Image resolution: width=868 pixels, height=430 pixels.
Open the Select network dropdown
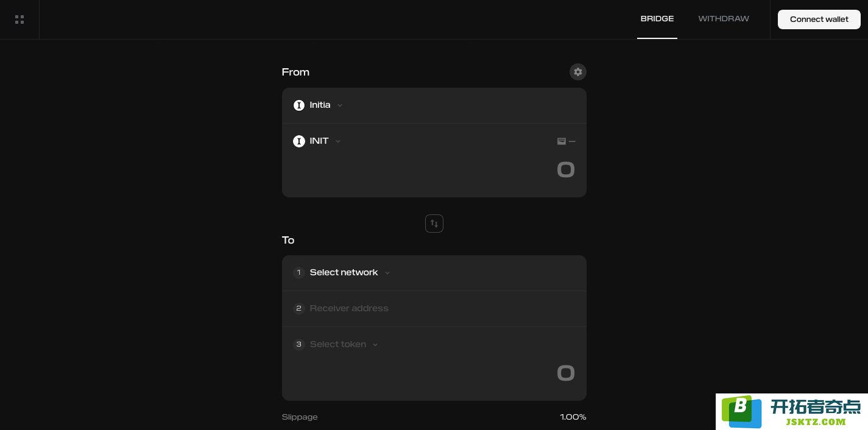click(x=342, y=272)
